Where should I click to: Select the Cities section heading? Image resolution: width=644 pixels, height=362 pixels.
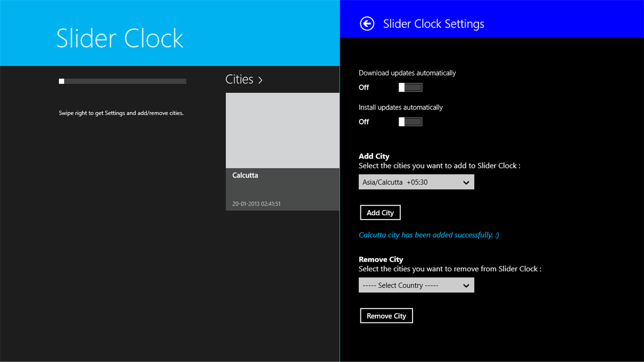click(x=239, y=79)
